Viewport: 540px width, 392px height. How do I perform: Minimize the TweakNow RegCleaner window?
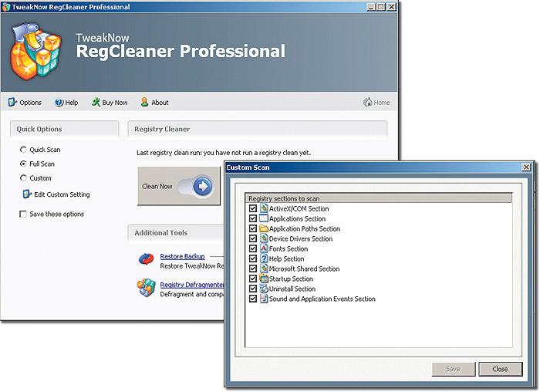click(x=371, y=7)
